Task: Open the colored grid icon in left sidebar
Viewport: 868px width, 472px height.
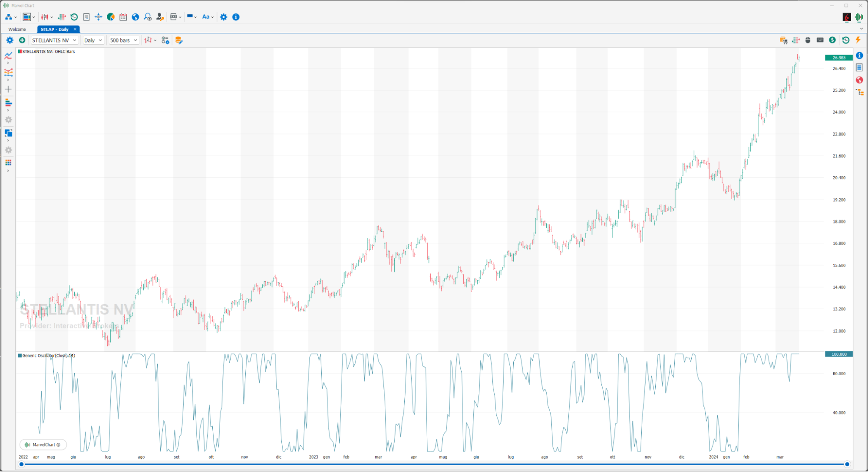Action: (8, 163)
